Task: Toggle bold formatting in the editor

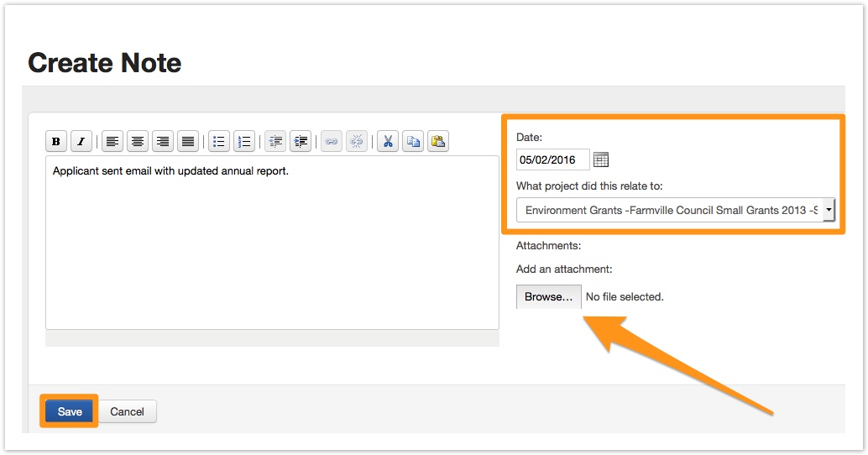Action: [55, 142]
